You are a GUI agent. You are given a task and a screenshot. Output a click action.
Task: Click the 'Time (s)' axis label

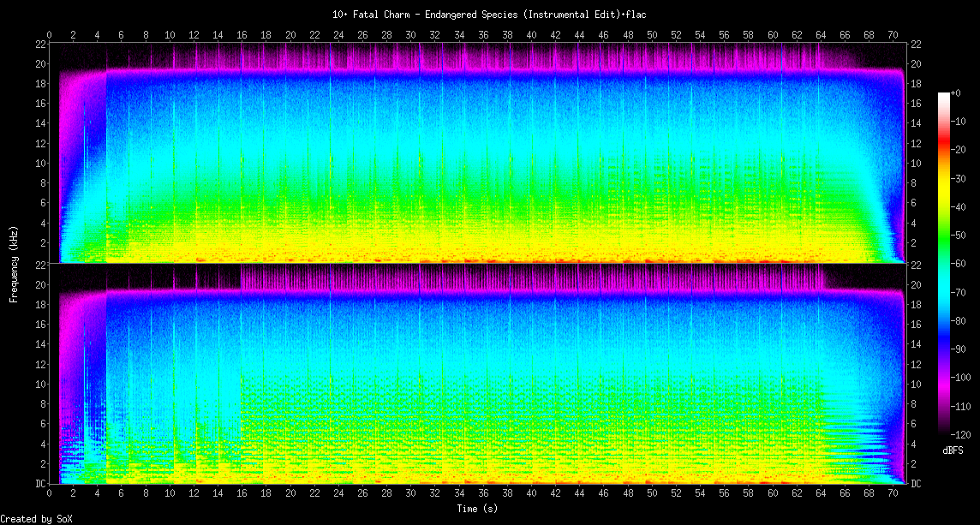pyautogui.click(x=477, y=509)
